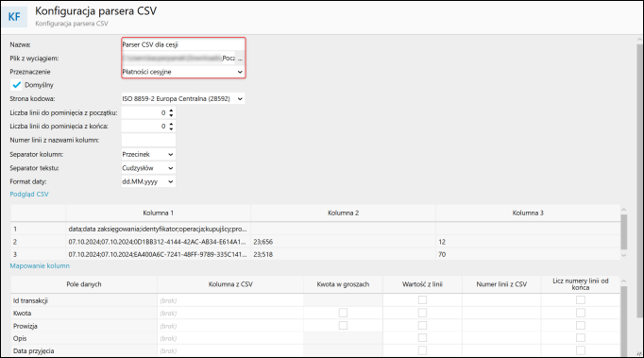Select CSV column for Data przyjęcia field
644x358 pixels.
[x=230, y=351]
